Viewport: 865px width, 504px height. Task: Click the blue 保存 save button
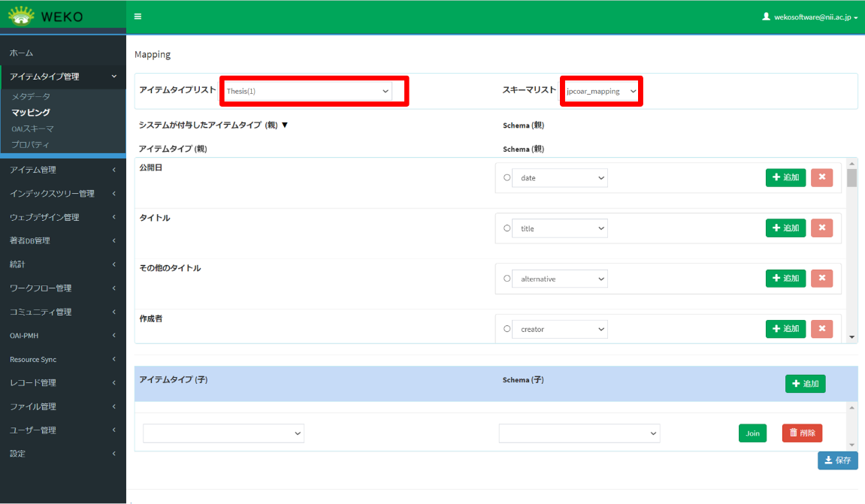tap(837, 460)
